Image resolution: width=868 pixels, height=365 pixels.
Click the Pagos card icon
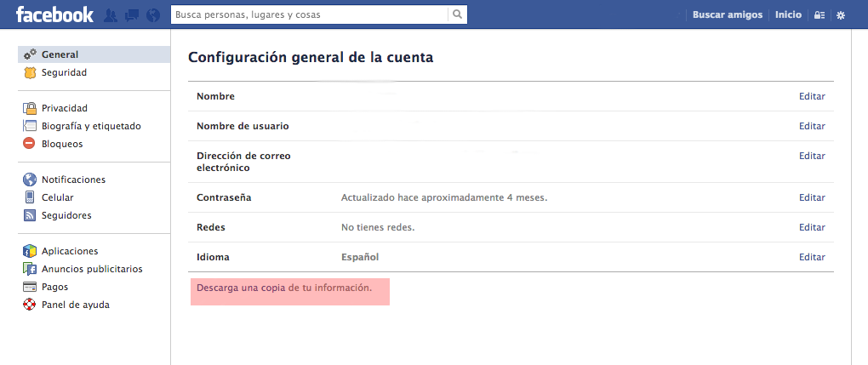(x=29, y=287)
